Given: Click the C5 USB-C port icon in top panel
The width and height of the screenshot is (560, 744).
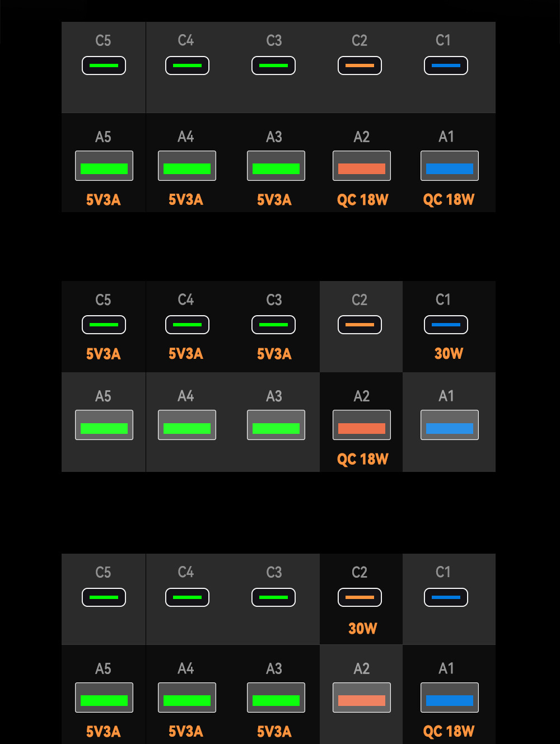Looking at the screenshot, I should coord(104,65).
